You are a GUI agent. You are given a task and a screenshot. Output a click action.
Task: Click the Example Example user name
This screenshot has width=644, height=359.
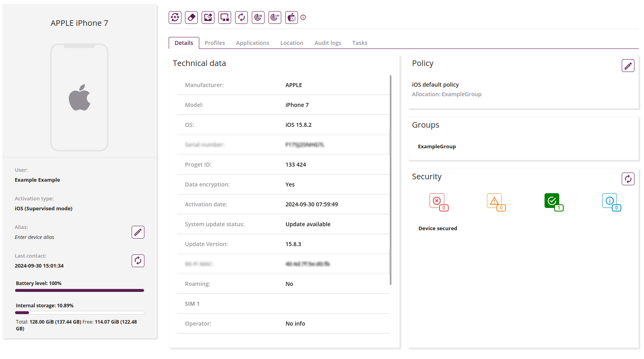37,180
